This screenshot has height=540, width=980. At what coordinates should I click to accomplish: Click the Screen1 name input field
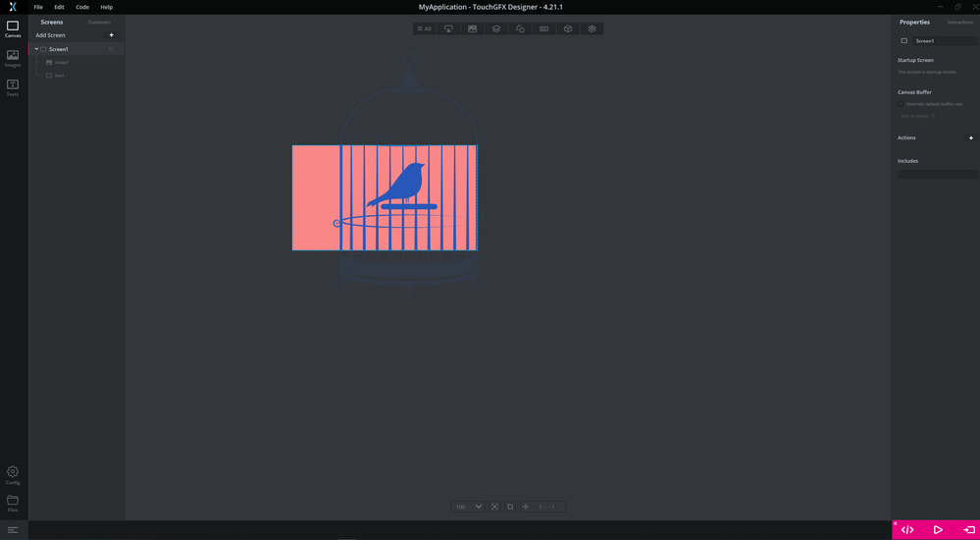point(945,40)
